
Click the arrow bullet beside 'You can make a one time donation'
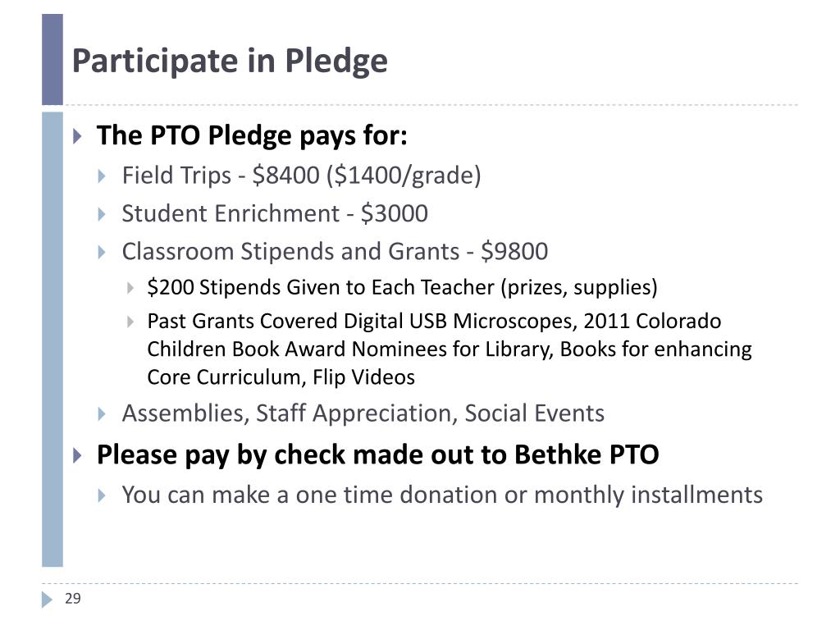pyautogui.click(x=102, y=495)
